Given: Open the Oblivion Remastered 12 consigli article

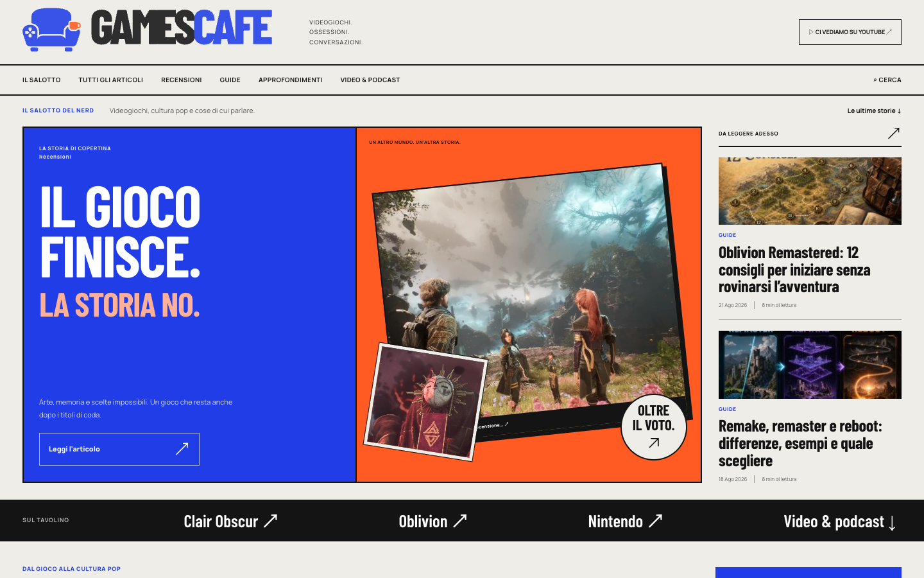Looking at the screenshot, I should coord(794,270).
